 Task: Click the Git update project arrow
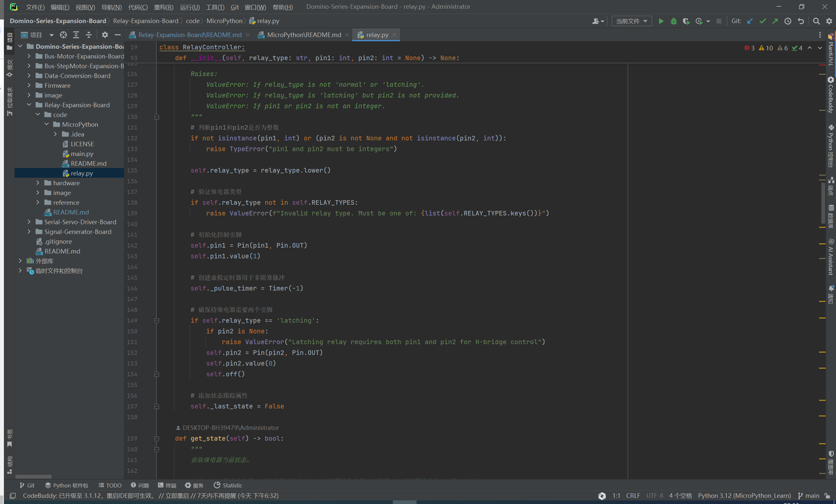click(750, 21)
